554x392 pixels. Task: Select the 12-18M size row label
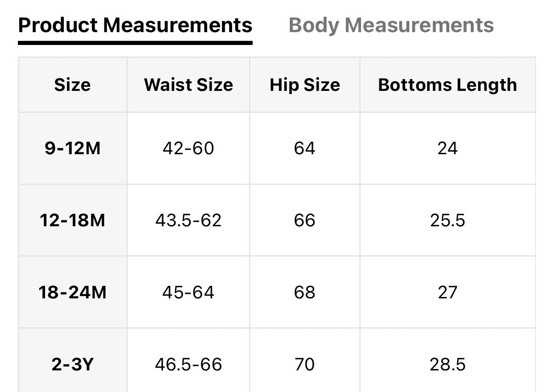tap(73, 220)
